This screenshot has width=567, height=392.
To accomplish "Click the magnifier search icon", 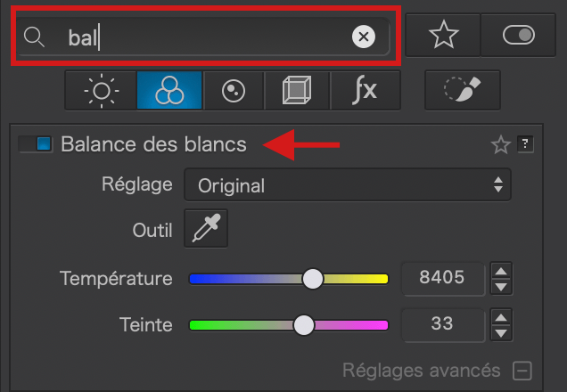I will point(34,37).
